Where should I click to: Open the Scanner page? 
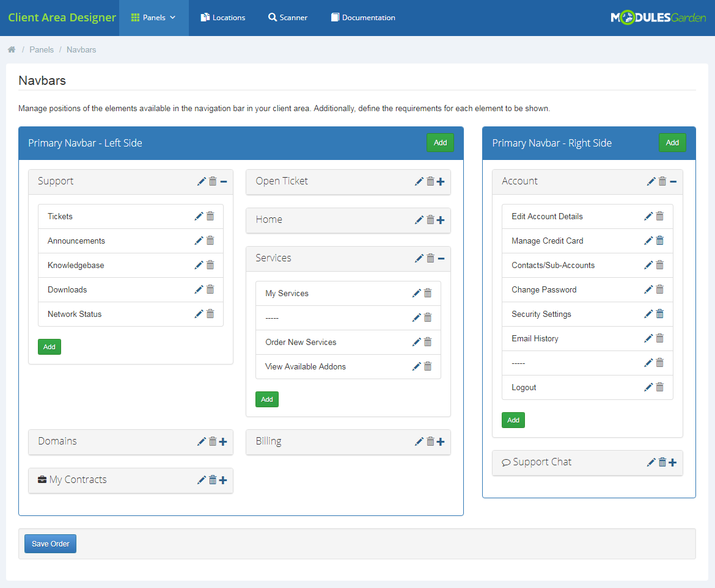(288, 18)
